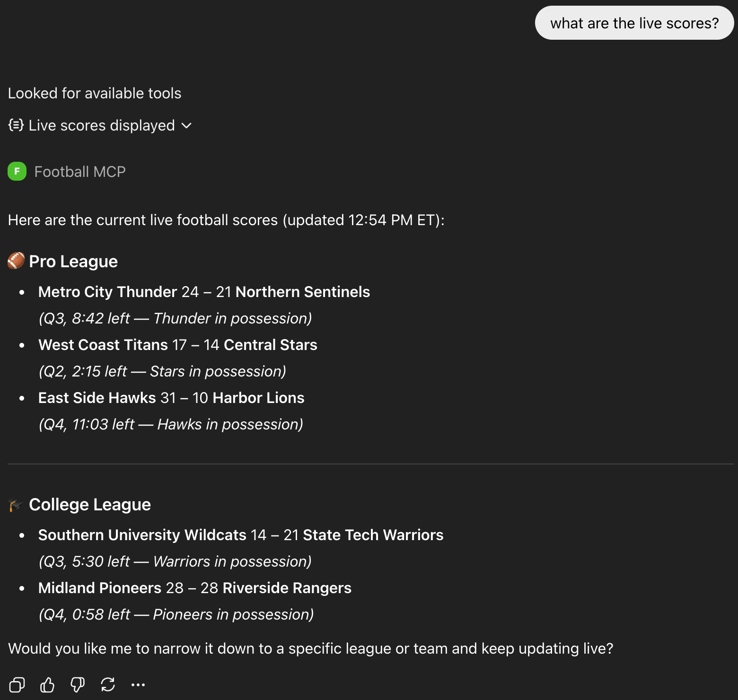The height and width of the screenshot is (700, 738).
Task: Click the East Side Hawks team name
Action: click(x=97, y=398)
